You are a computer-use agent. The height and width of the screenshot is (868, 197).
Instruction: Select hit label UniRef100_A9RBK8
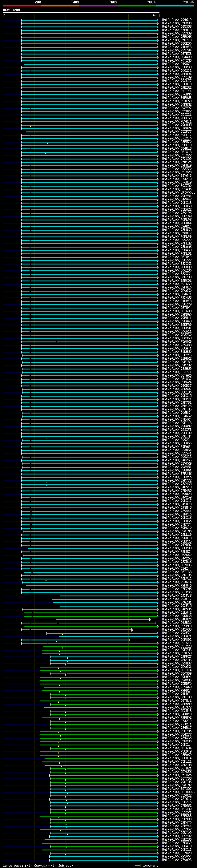click(177, 616)
